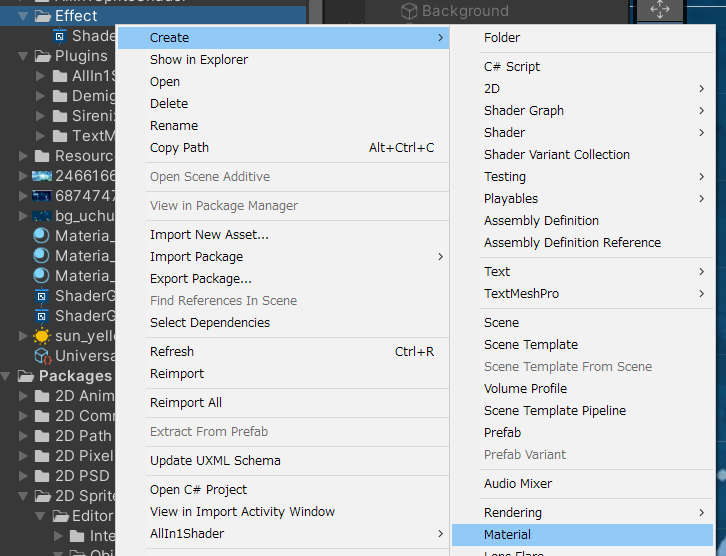The width and height of the screenshot is (726, 556).
Task: Create a new C# Script
Action: pos(582,67)
